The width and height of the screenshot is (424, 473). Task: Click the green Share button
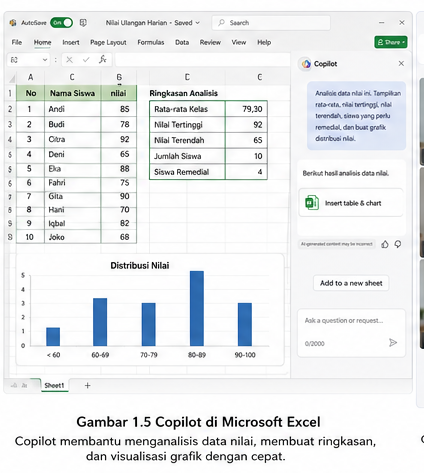point(391,42)
